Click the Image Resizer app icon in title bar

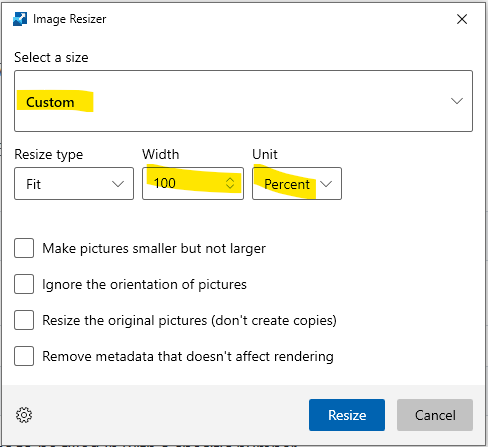(20, 19)
